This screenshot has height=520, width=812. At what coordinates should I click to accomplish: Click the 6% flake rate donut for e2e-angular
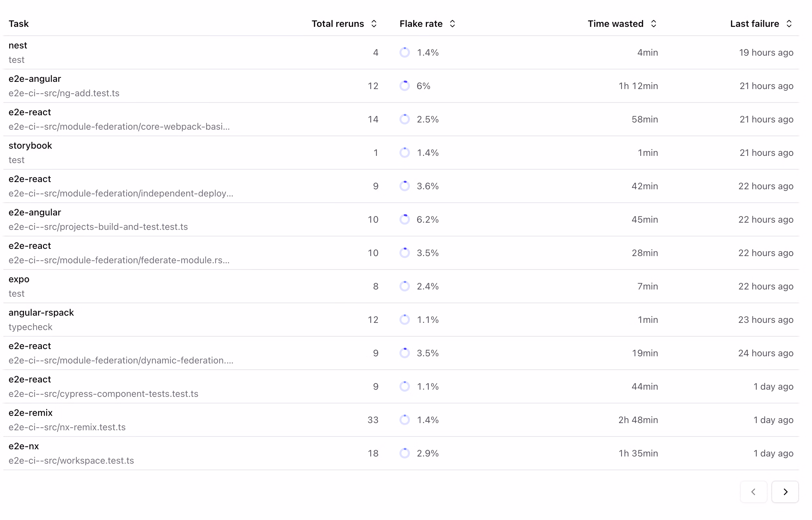[x=405, y=85]
